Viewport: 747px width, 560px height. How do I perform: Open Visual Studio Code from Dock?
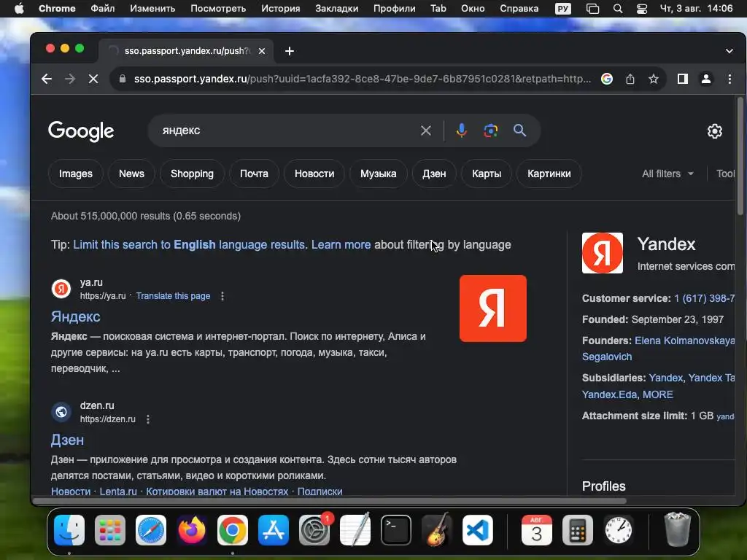477,530
